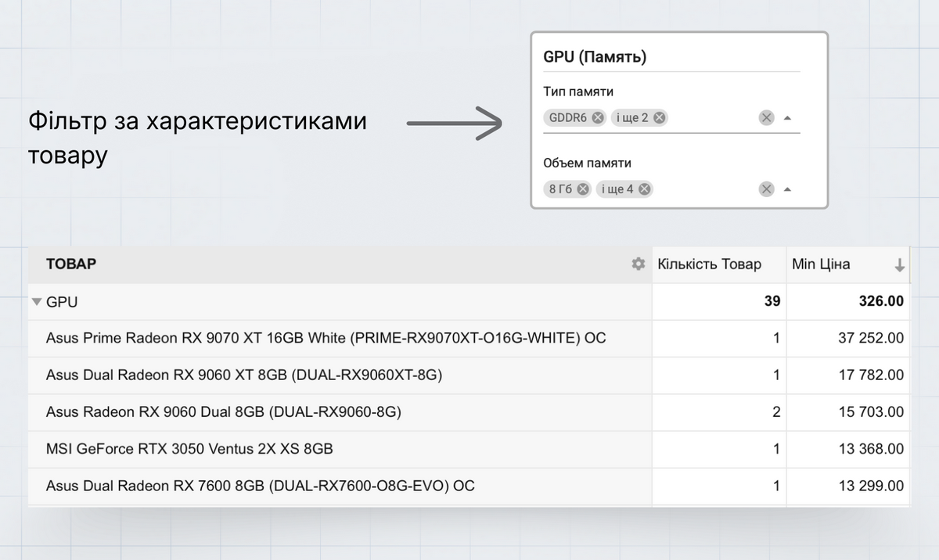Remove the 'і ще 2' memory type chip
The width and height of the screenshot is (939, 560).
tap(660, 117)
